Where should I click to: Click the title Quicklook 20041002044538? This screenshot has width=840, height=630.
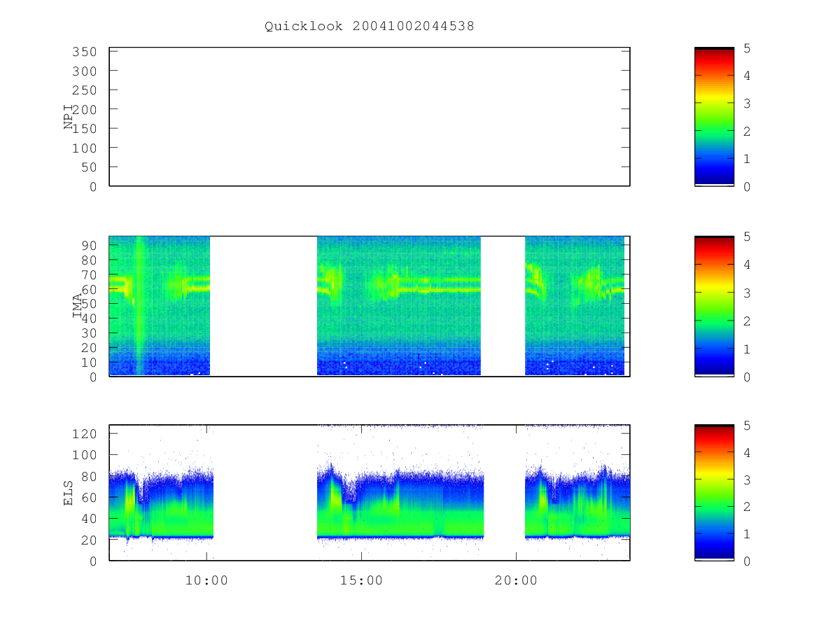pyautogui.click(x=370, y=27)
